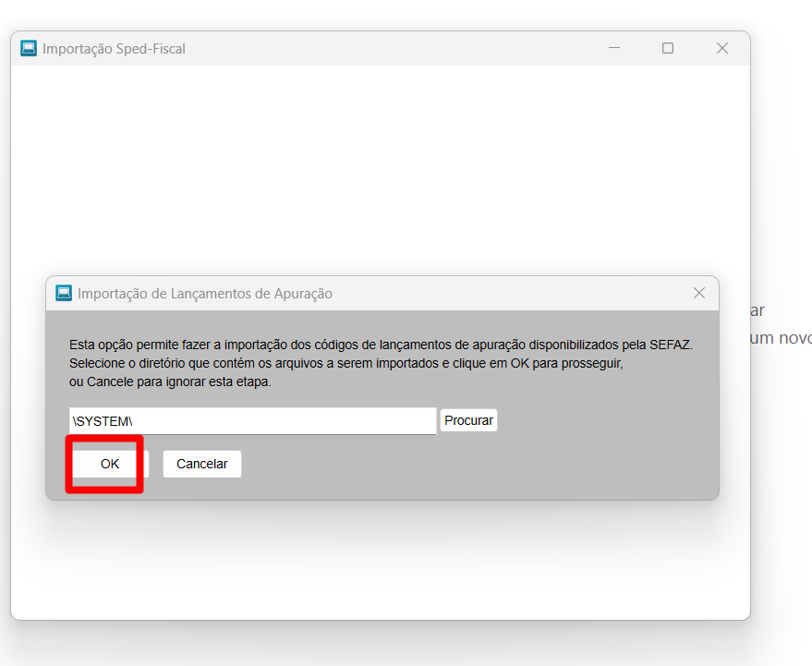Click the line 'Selecione o diretório que contém'

point(346,363)
